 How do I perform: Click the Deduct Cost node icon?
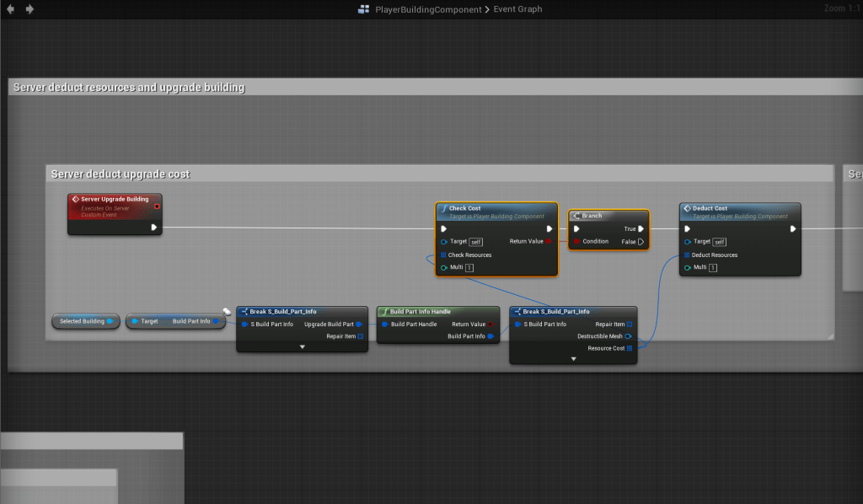pos(687,208)
